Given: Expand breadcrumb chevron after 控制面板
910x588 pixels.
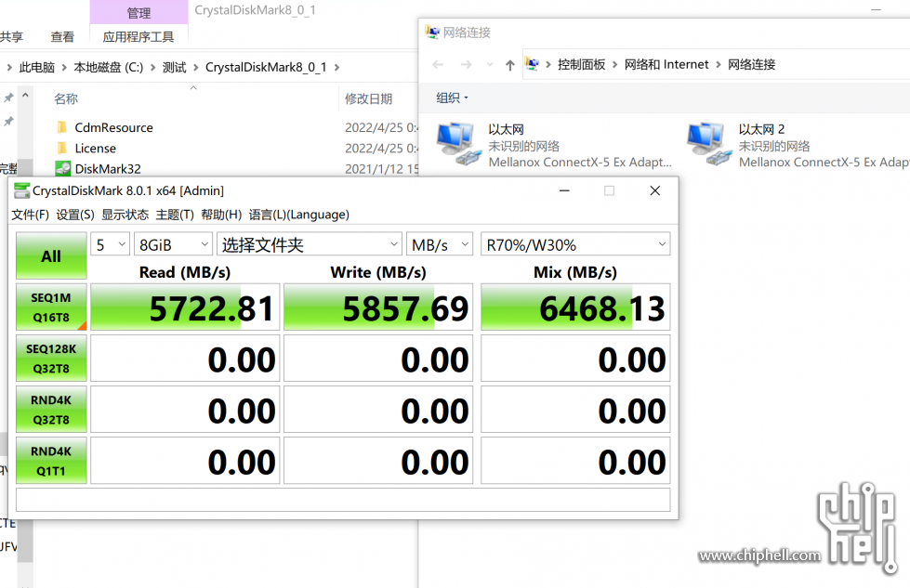Looking at the screenshot, I should (614, 64).
